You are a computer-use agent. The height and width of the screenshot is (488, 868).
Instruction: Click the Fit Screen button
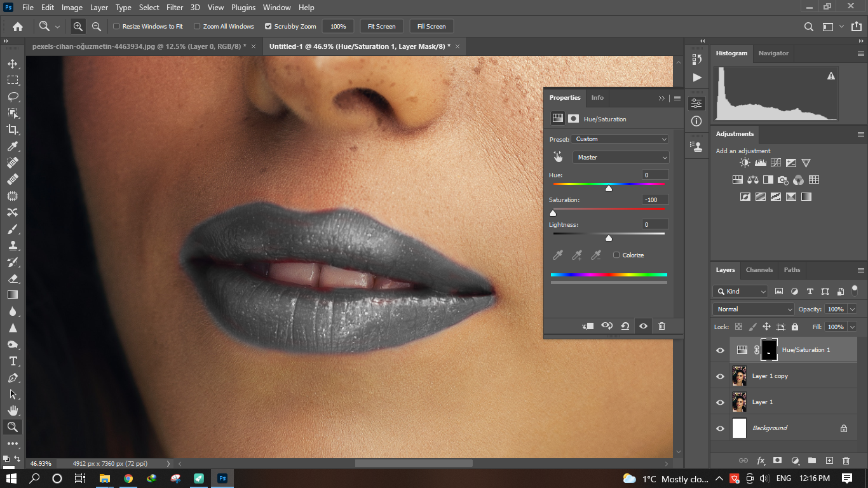[381, 27]
